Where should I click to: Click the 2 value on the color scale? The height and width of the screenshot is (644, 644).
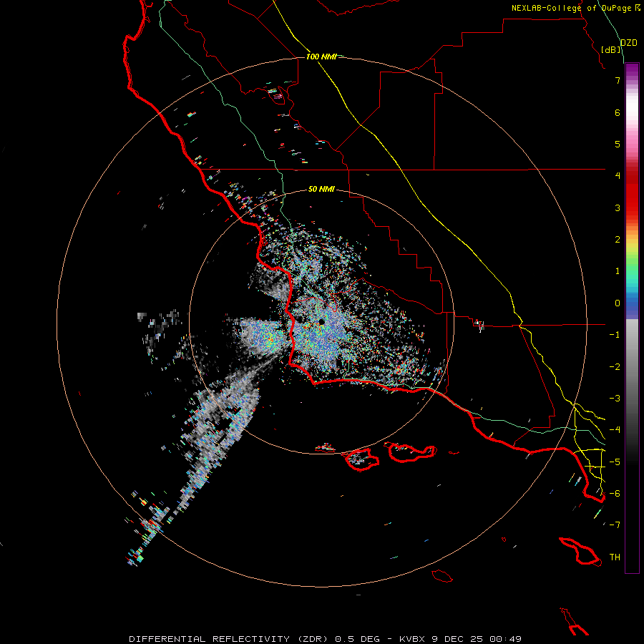(x=618, y=240)
